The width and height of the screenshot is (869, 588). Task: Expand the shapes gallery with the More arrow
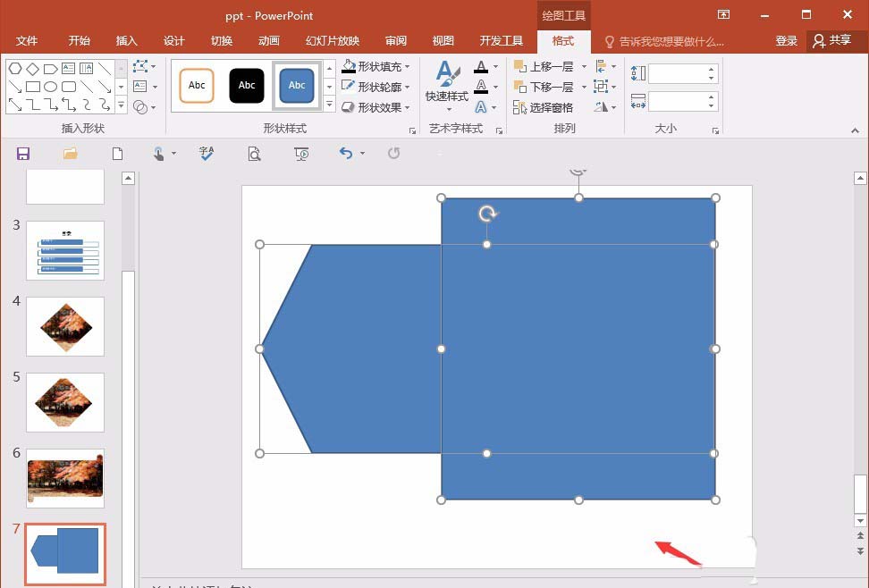(122, 106)
